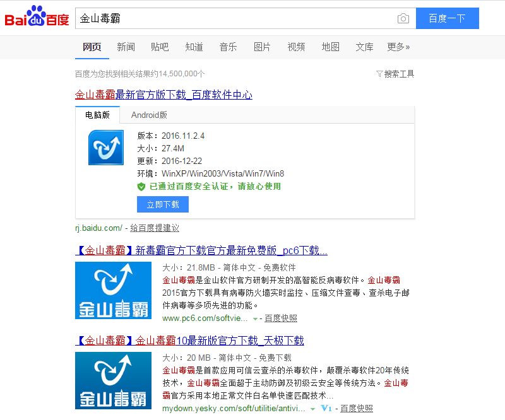The height and width of the screenshot is (420, 505).
Task: Open the yesky result 金山毒霸 thumbnail
Action: pos(113,380)
